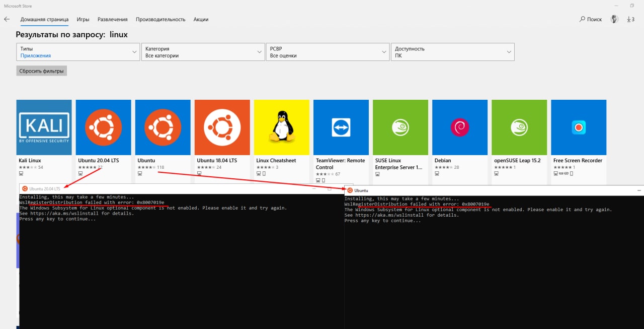Minimize the Ubuntu 20.04 LTS console window

(x=313, y=188)
